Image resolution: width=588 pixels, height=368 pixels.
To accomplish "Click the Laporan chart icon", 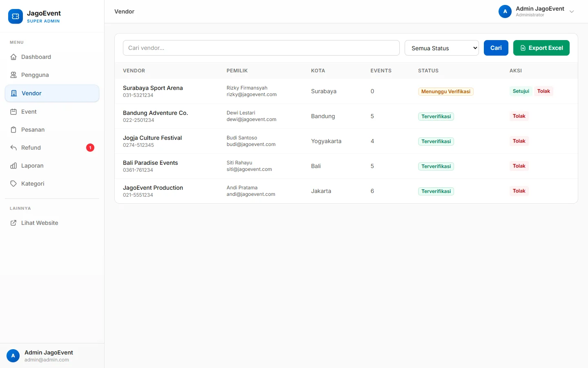I will click(x=13, y=166).
